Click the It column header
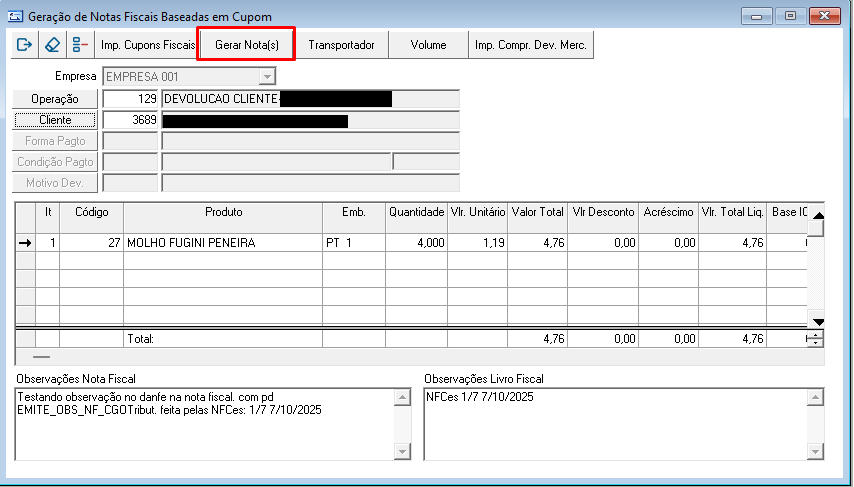 pyautogui.click(x=48, y=212)
